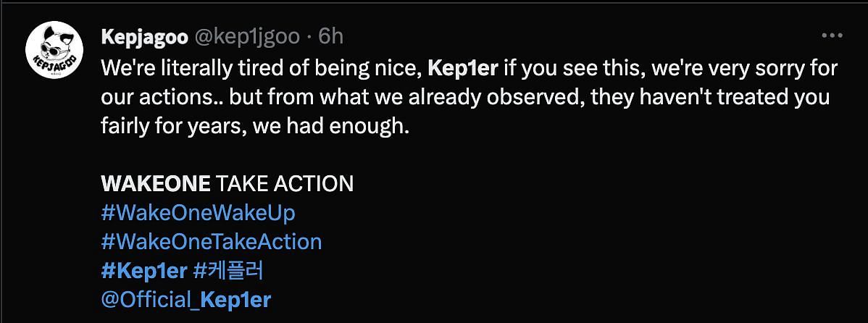Open the tweet via the 6h timestamp
868x323 pixels.
pos(331,36)
